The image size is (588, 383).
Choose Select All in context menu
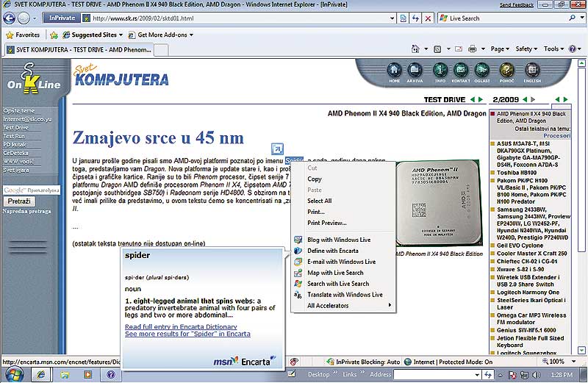click(x=343, y=201)
